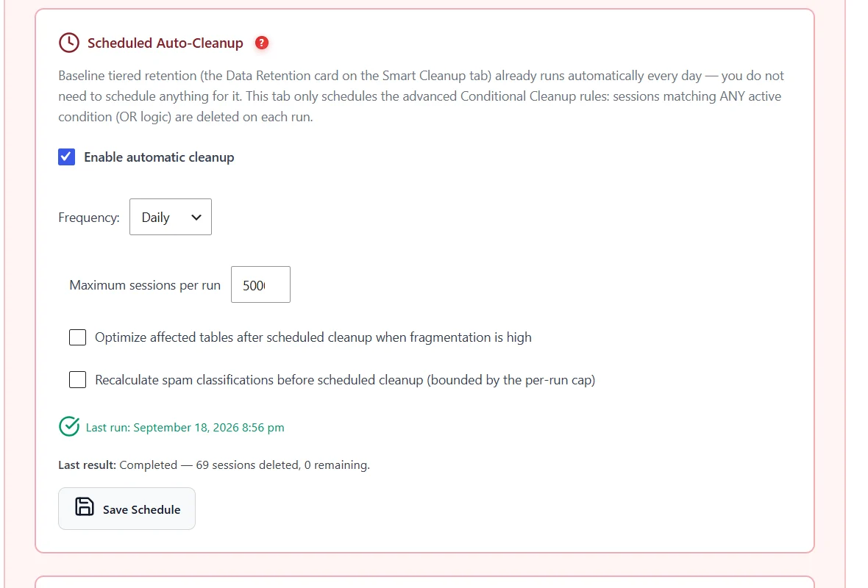The width and height of the screenshot is (868, 588).
Task: Click the 'Frequency:' label
Action: [88, 218]
